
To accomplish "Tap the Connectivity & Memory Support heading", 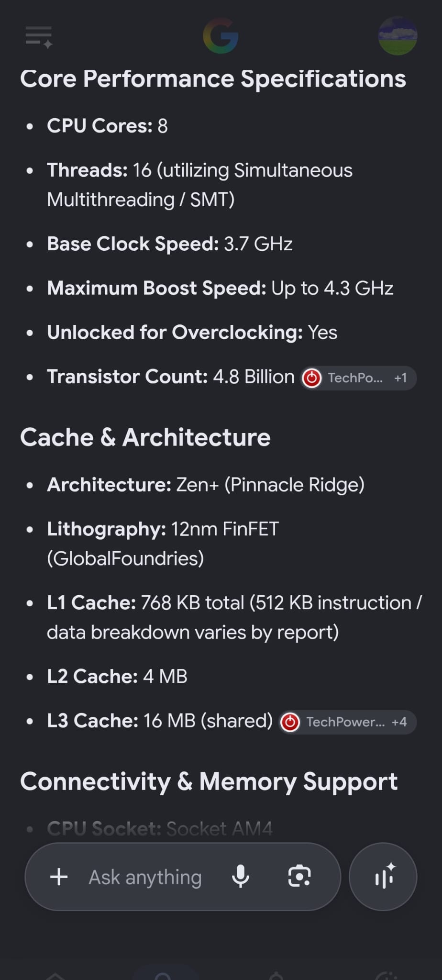I will pyautogui.click(x=209, y=782).
